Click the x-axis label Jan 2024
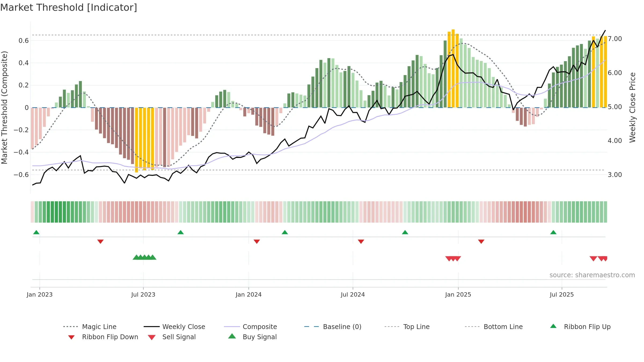Viewport: 644px width, 362px height. [x=249, y=294]
